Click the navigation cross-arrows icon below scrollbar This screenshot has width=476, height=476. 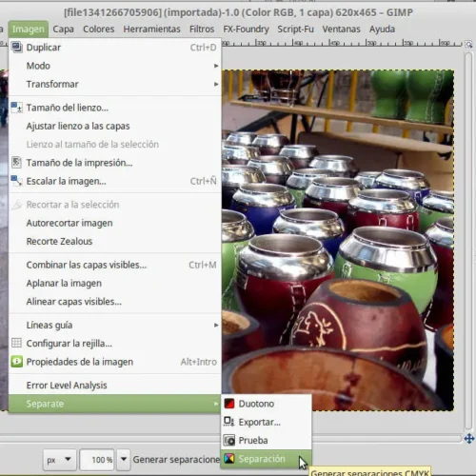(469, 439)
